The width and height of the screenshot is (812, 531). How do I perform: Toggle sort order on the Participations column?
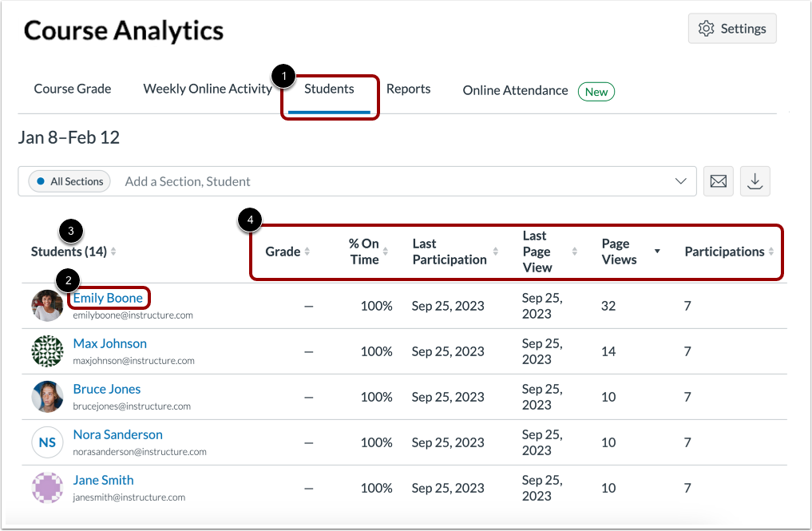point(770,252)
